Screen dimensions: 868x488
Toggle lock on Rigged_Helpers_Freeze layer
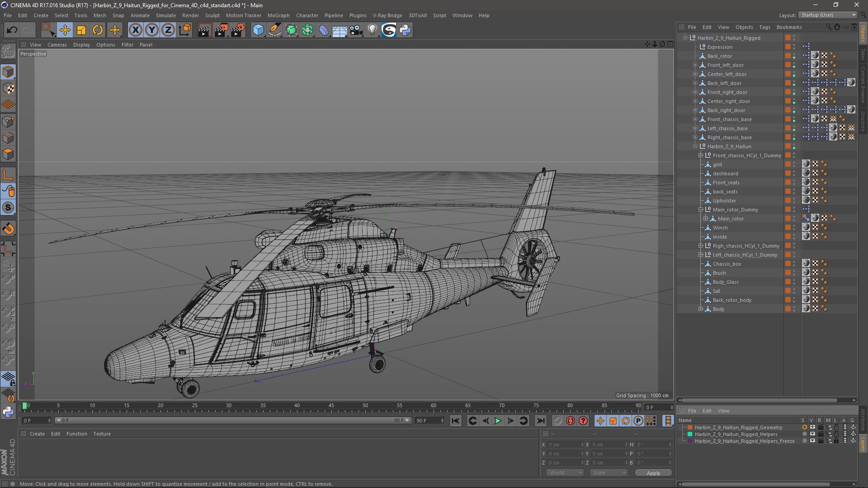836,441
